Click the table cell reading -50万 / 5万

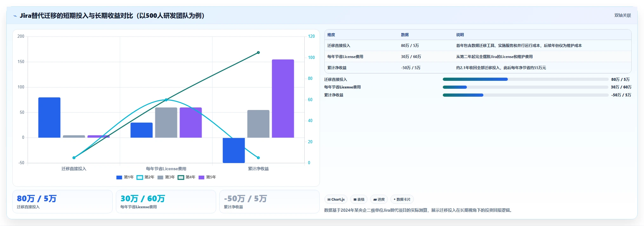pos(411,68)
